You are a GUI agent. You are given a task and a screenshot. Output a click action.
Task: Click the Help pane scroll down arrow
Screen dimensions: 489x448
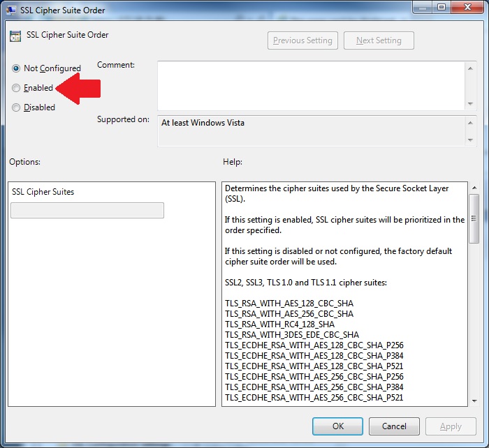[474, 400]
